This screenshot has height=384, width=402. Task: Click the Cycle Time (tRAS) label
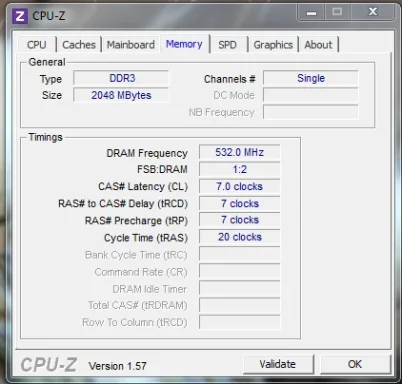tap(146, 238)
